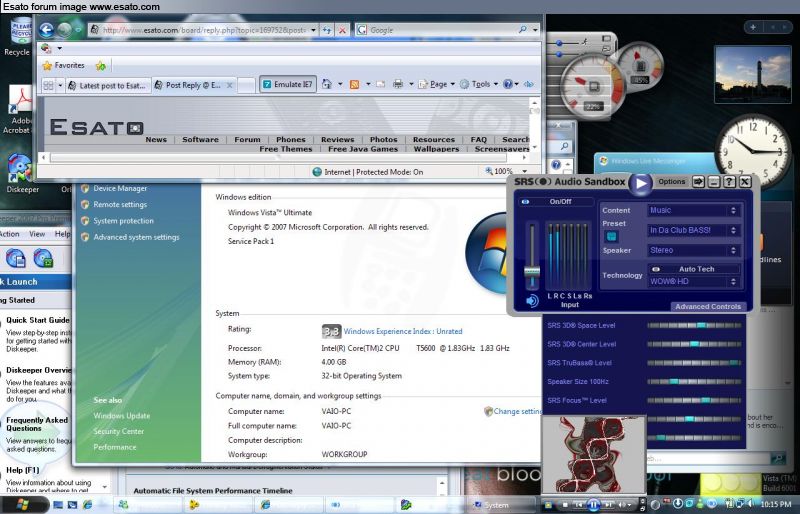This screenshot has height=514, width=800.
Task: Open Diskeeper desktop icon
Action: [x=20, y=174]
